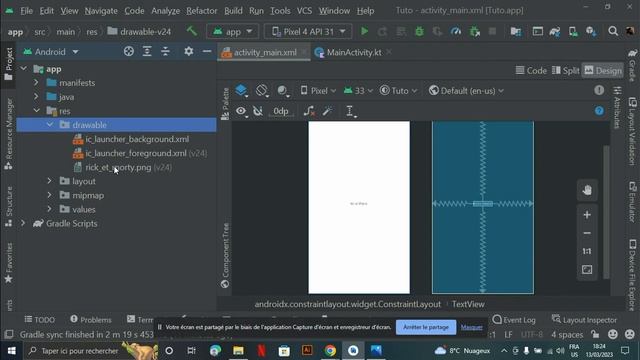Open the Default (en-us) locale dropdown

[467, 91]
